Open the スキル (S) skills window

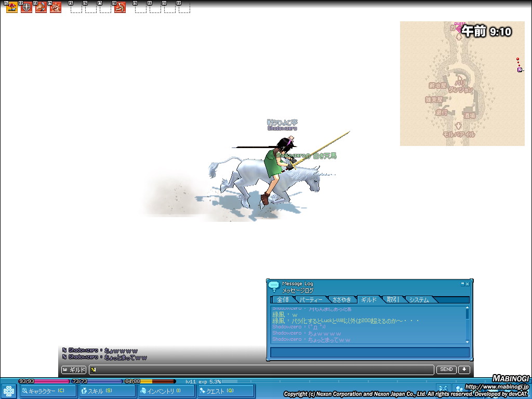(107, 391)
